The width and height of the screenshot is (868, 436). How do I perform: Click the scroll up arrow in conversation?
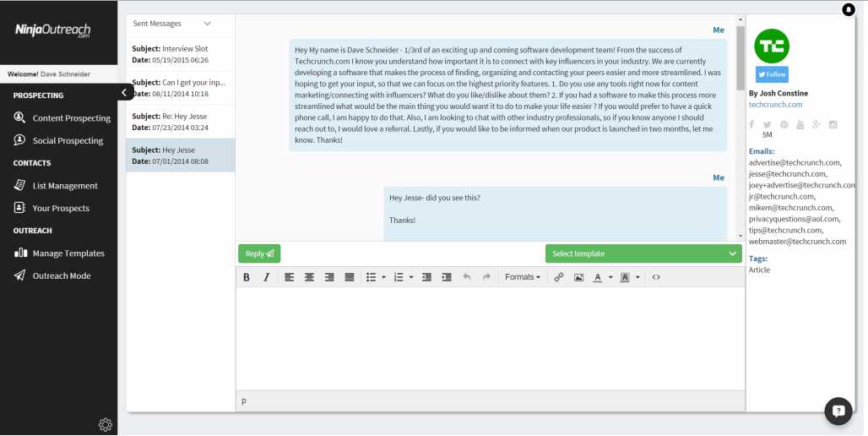click(741, 19)
